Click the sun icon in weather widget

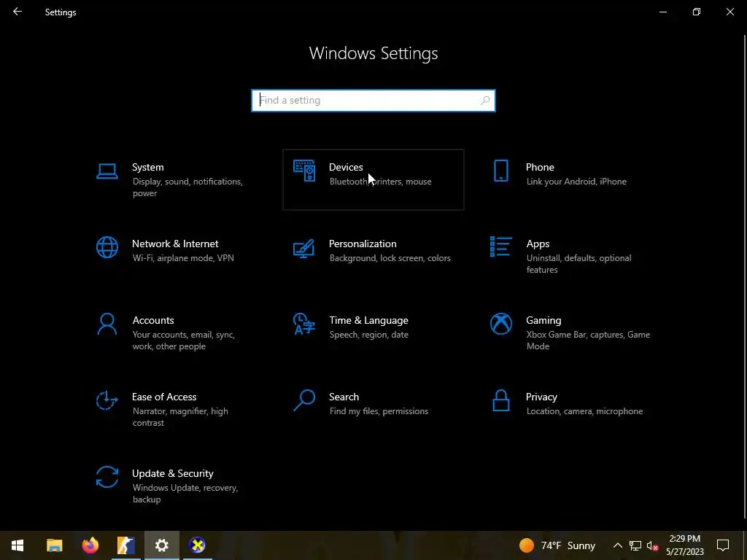coord(527,545)
